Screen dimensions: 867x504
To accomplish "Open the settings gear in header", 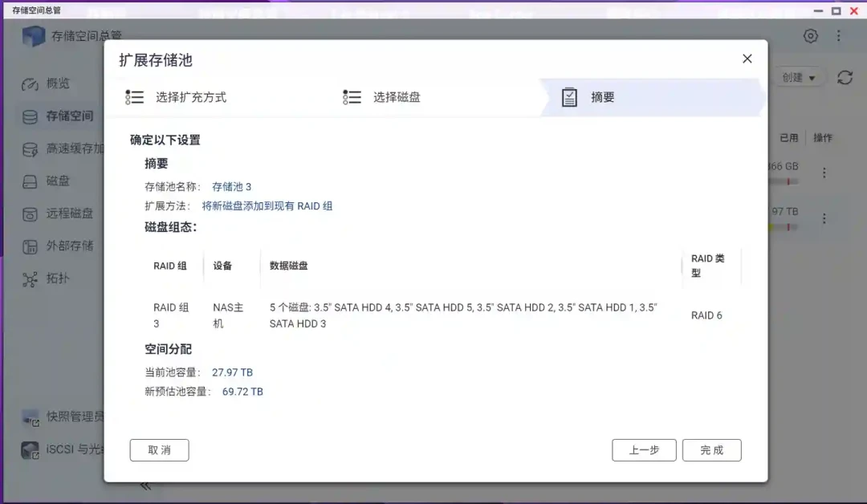I will pos(811,36).
